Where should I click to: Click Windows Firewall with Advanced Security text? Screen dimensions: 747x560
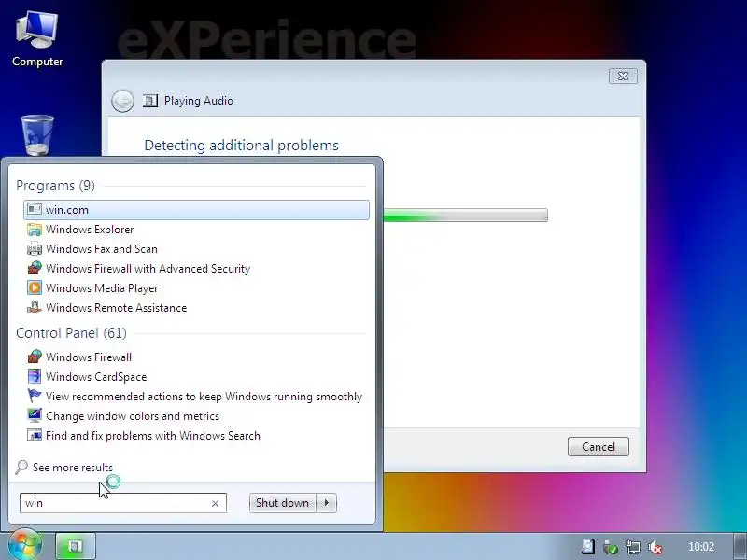[x=148, y=269]
